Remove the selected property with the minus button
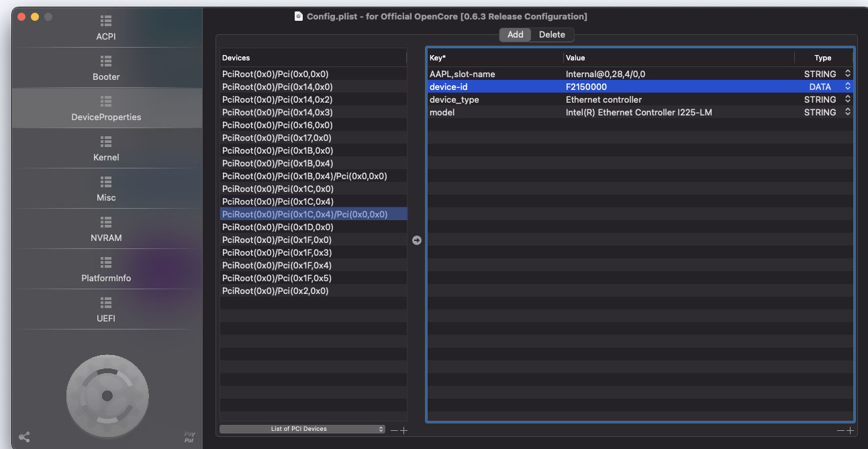868x449 pixels. click(840, 430)
